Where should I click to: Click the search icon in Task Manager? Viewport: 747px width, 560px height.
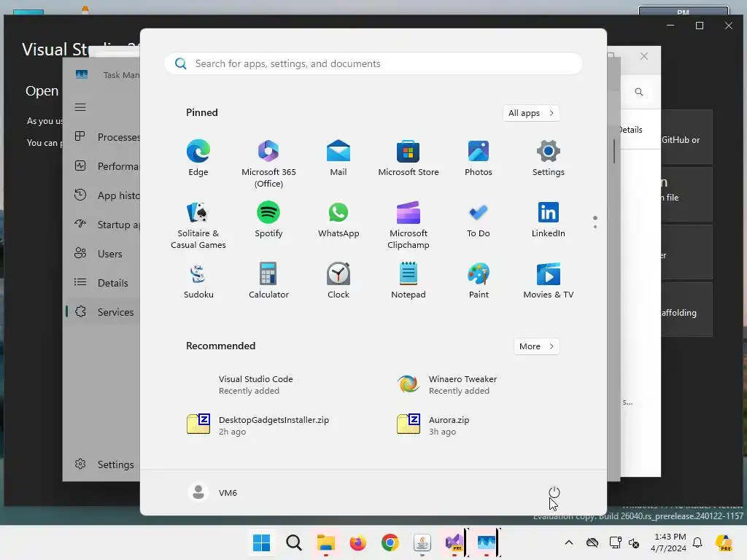639,92
